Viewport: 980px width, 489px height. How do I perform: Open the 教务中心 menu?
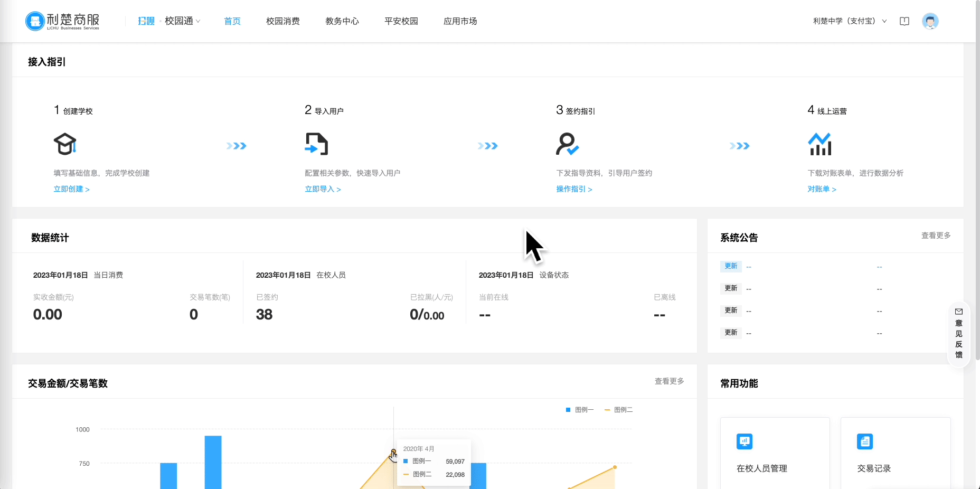pyautogui.click(x=342, y=21)
